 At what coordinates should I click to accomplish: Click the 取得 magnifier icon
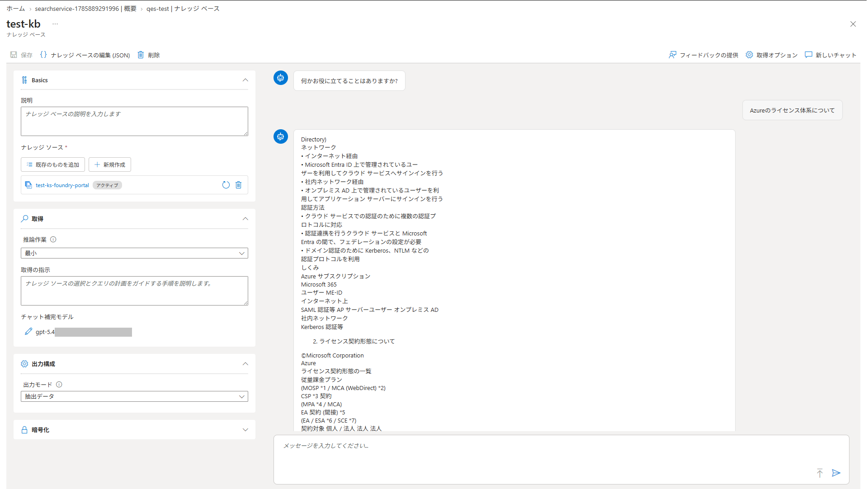24,219
